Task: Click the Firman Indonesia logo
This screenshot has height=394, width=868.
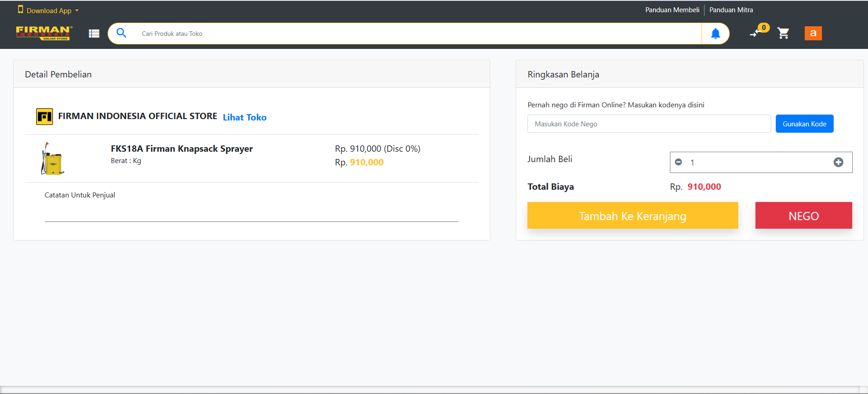Action: pos(44,33)
